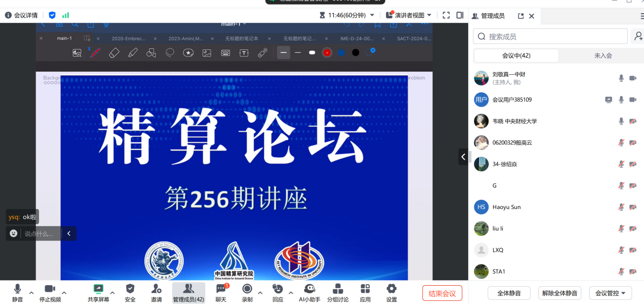
Task: Open AI小助手 assistant icon
Action: [x=309, y=289]
